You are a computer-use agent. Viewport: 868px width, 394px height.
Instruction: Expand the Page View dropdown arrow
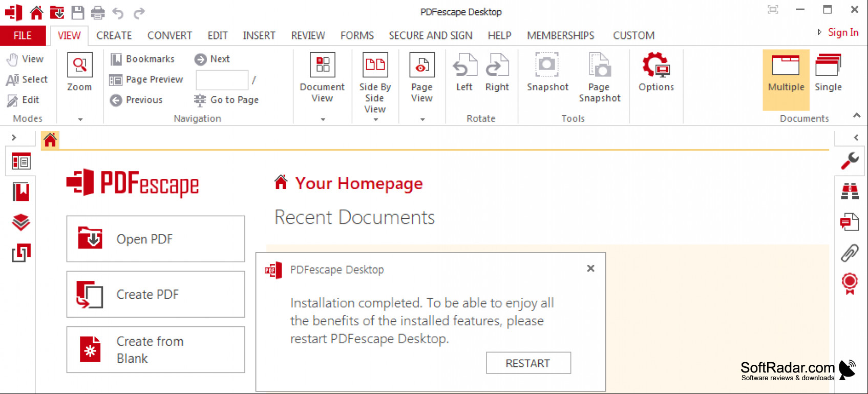tap(422, 119)
